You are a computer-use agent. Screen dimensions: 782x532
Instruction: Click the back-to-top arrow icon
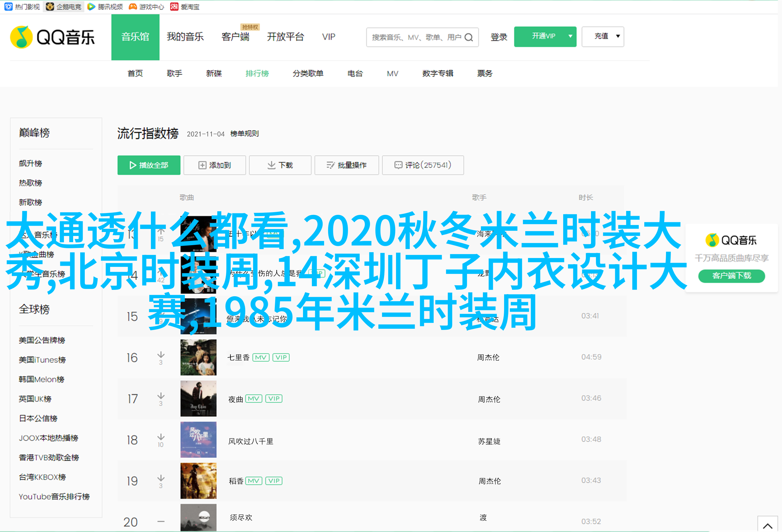[768, 525]
